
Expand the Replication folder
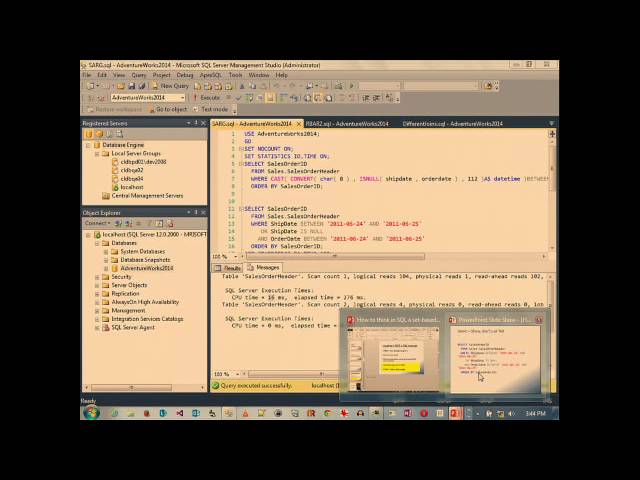(x=97, y=294)
